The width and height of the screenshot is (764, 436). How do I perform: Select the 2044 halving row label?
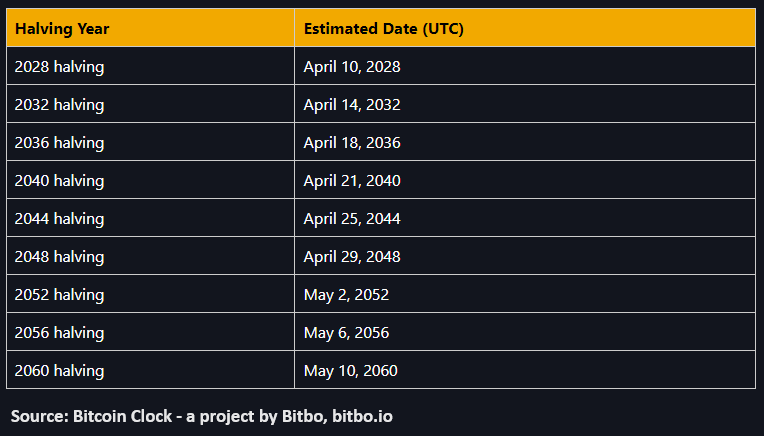[59, 219]
